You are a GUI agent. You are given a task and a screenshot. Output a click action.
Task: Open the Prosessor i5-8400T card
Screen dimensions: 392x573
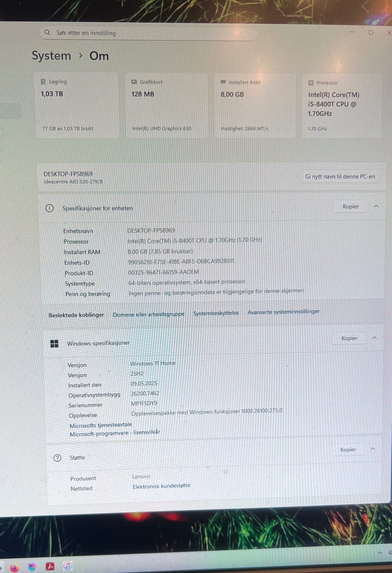tap(342, 106)
